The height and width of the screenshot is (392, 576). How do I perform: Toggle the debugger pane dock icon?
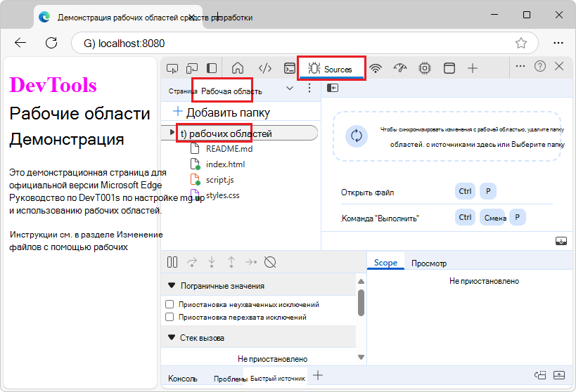tap(561, 241)
